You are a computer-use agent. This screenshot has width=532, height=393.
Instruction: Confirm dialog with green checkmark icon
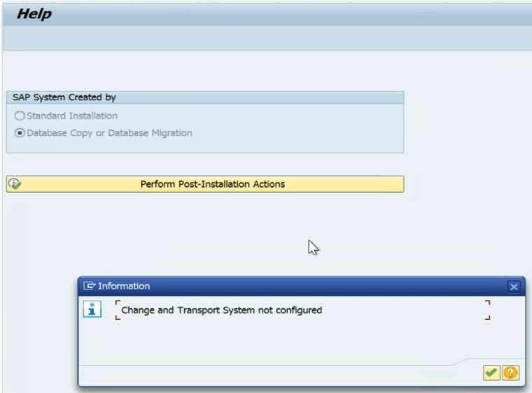pos(491,373)
